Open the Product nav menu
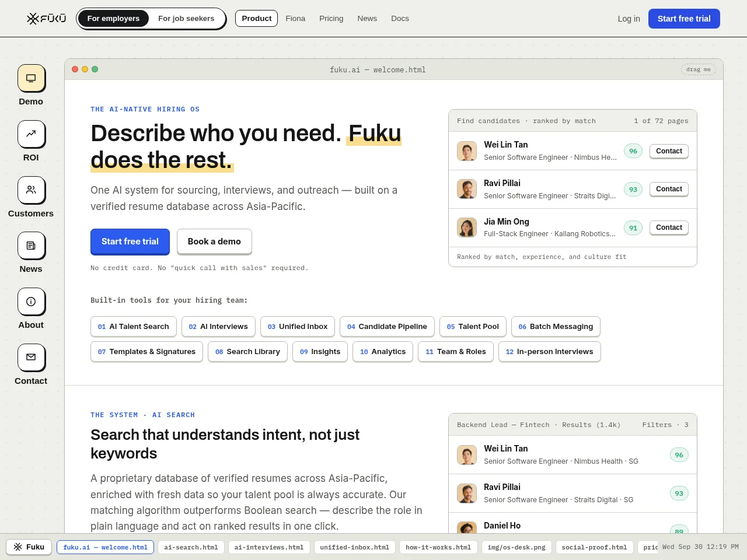The image size is (747, 560). pos(257,19)
